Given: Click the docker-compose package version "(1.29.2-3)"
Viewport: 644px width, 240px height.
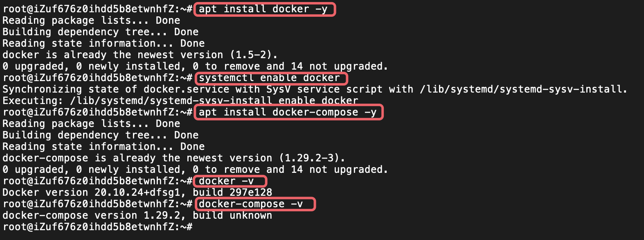Looking at the screenshot, I should point(312,158).
